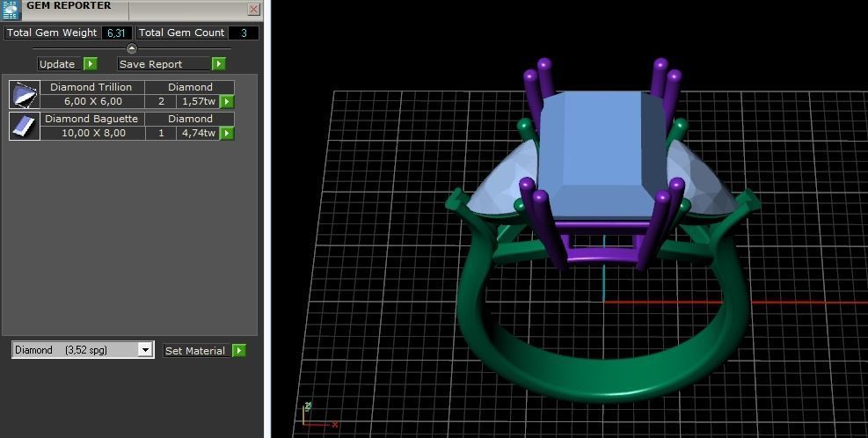This screenshot has height=438, width=868.
Task: Click the '10,00 X 8,00' size cell
Action: coord(92,133)
